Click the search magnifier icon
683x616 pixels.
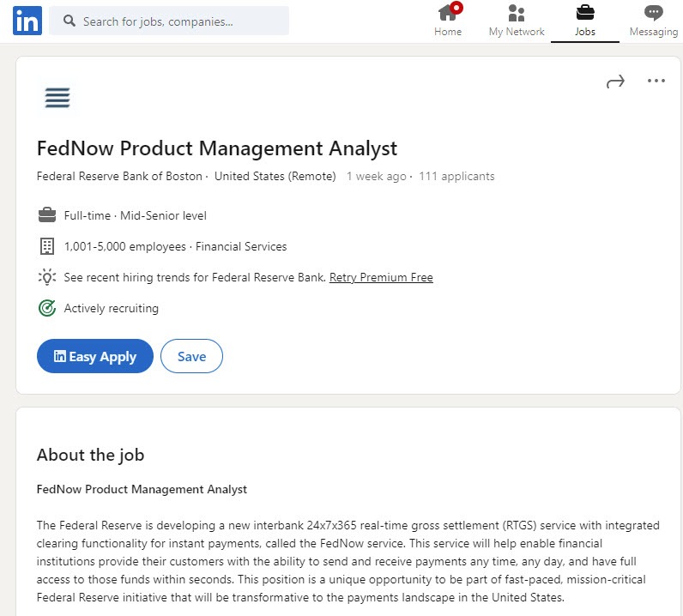point(70,21)
